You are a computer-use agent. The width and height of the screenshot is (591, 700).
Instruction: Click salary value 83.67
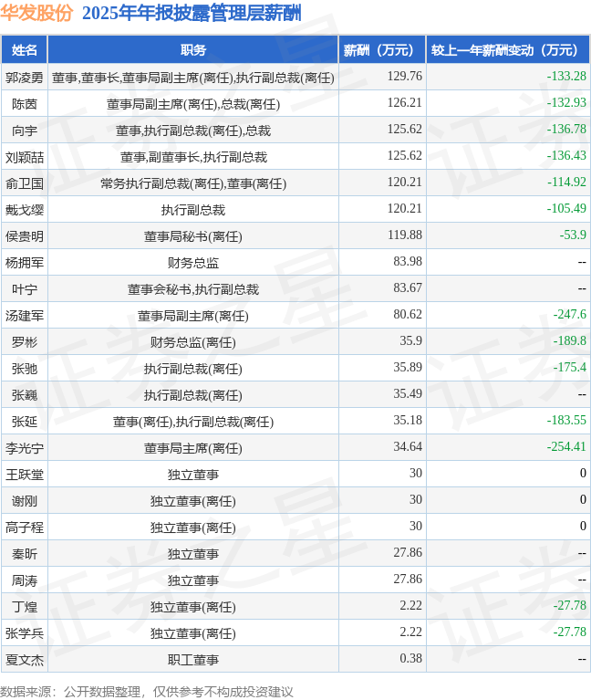click(x=408, y=288)
